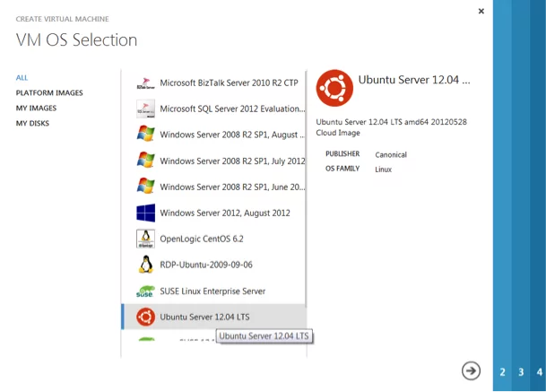Click the large Ubuntu logo in details pane
The image size is (546, 392).
coord(334,88)
